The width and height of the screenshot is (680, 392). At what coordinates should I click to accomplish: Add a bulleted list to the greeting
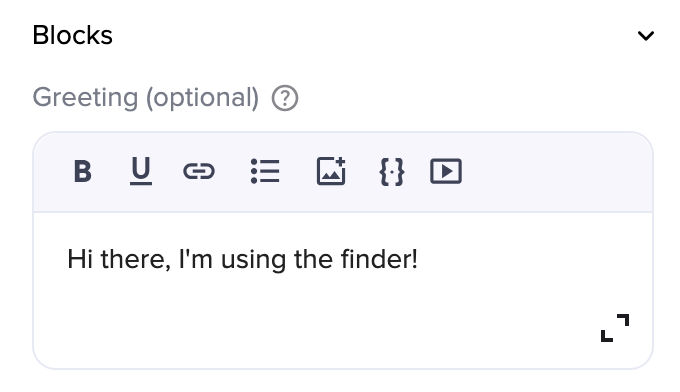click(265, 171)
